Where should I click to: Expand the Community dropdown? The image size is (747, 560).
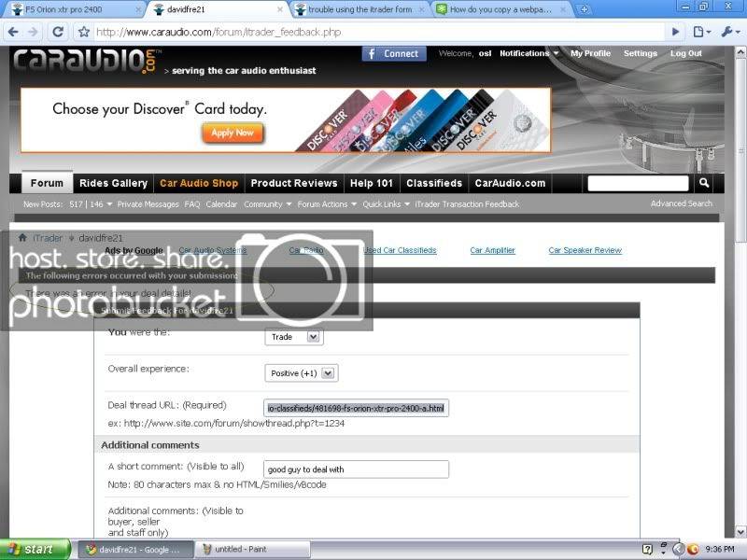(267, 204)
